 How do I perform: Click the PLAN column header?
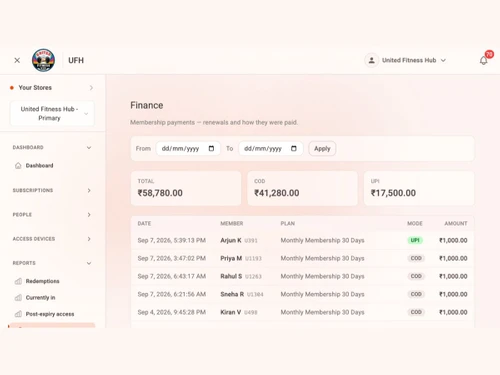[x=288, y=223]
